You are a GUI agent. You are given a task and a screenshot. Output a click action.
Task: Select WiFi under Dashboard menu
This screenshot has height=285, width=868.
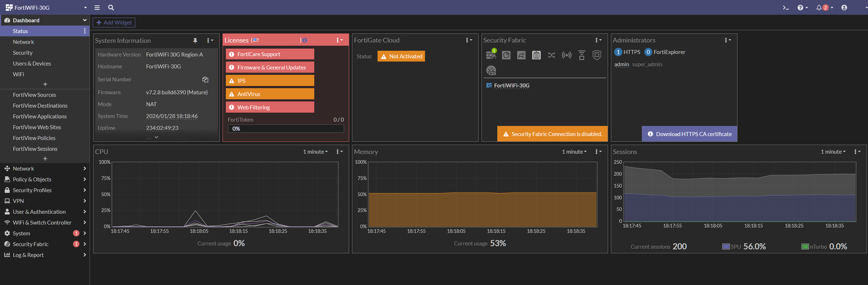19,74
